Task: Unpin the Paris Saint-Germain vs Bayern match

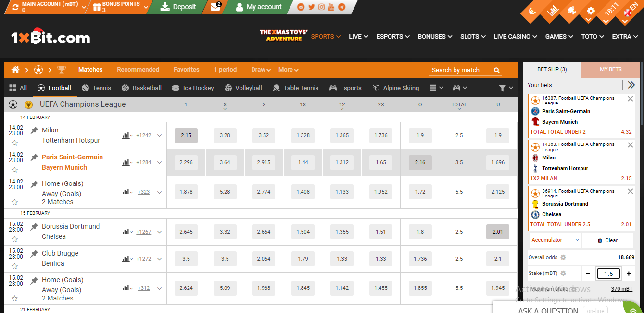Action: 33,157
